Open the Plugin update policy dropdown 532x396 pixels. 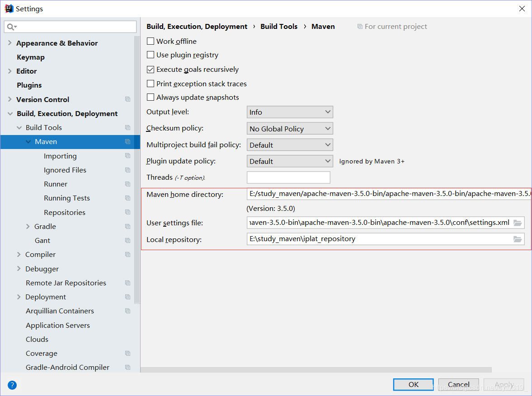click(x=290, y=161)
